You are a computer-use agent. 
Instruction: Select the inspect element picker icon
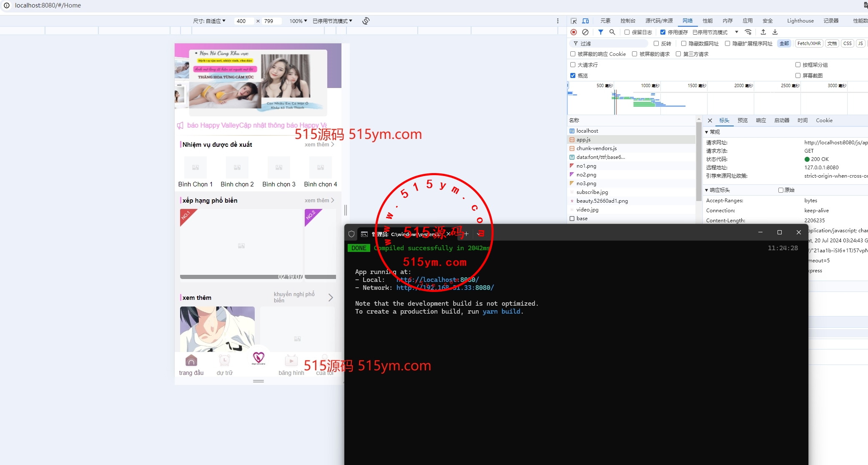click(x=574, y=21)
